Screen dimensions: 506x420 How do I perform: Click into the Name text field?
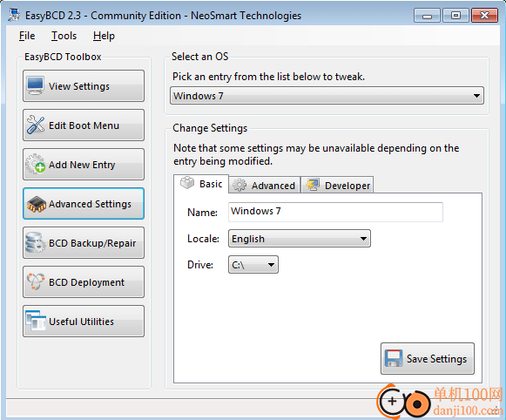[x=335, y=212]
